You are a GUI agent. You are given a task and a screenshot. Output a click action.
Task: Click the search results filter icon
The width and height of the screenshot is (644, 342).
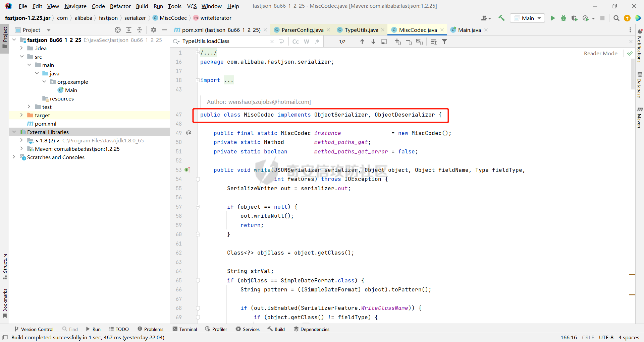[444, 42]
